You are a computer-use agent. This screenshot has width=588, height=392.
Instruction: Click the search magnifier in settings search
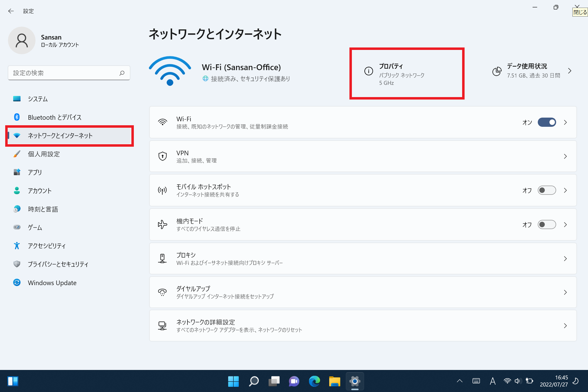[122, 73]
